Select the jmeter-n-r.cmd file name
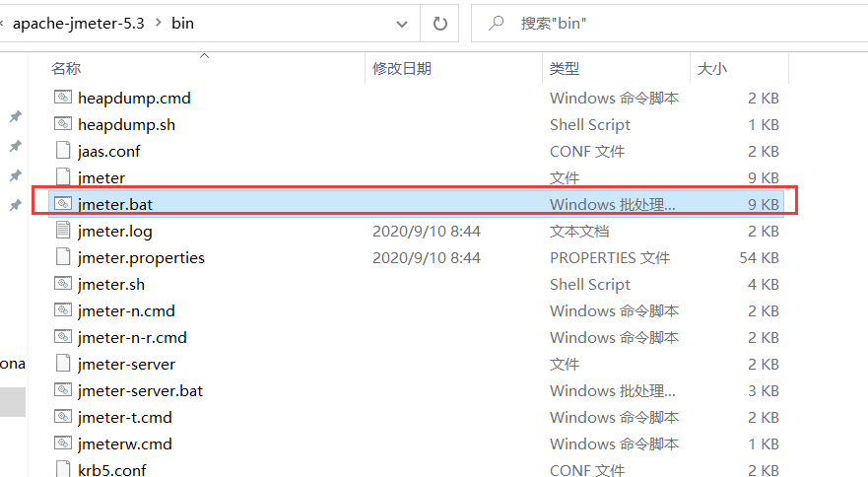The height and width of the screenshot is (477, 868). coord(132,337)
